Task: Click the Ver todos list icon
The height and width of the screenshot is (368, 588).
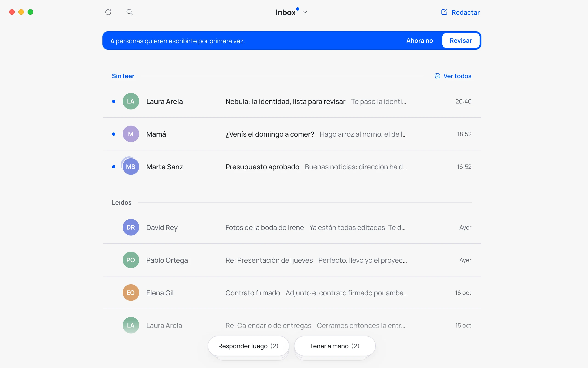Action: [437, 76]
